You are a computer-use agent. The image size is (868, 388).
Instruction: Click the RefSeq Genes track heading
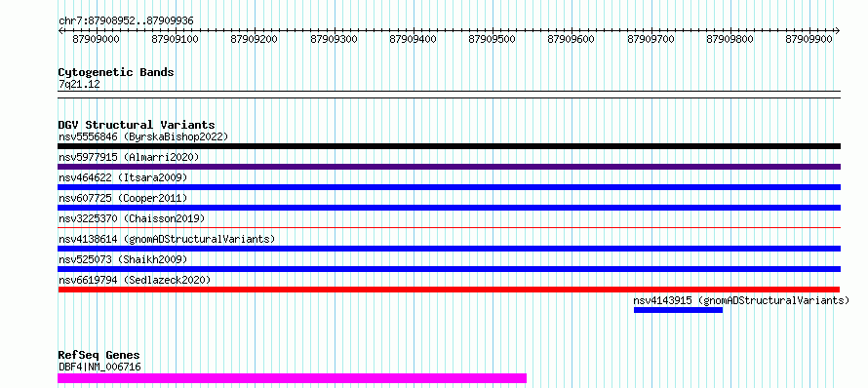pyautogui.click(x=99, y=356)
